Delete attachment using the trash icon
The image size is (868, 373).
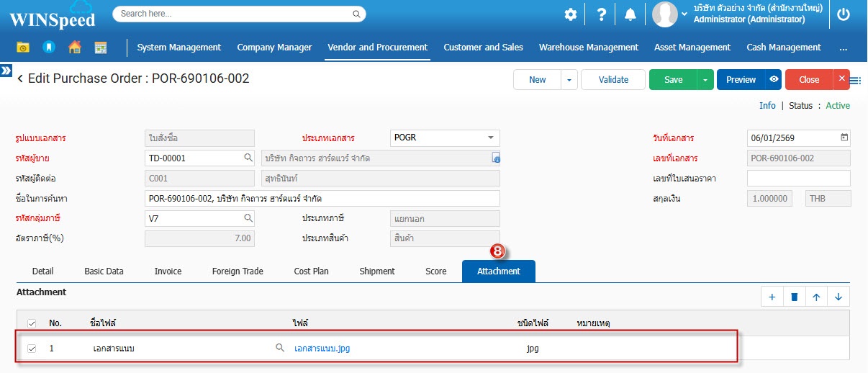(795, 297)
